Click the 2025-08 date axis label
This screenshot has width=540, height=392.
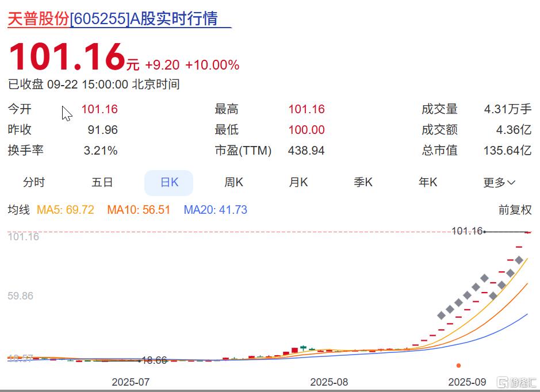coord(329,382)
